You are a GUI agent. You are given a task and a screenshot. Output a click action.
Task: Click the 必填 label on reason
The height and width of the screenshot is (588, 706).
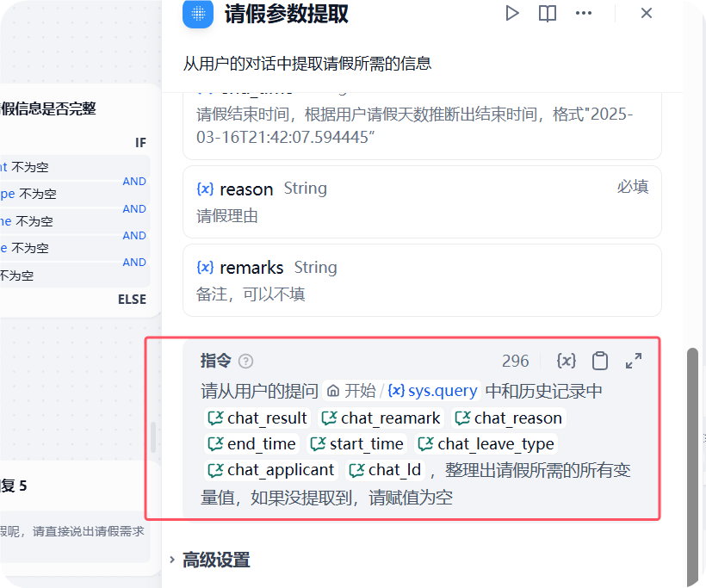point(633,187)
